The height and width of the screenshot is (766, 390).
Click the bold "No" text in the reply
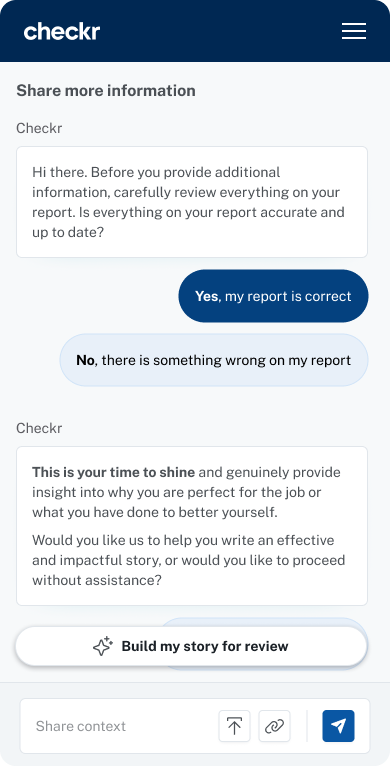coord(85,361)
